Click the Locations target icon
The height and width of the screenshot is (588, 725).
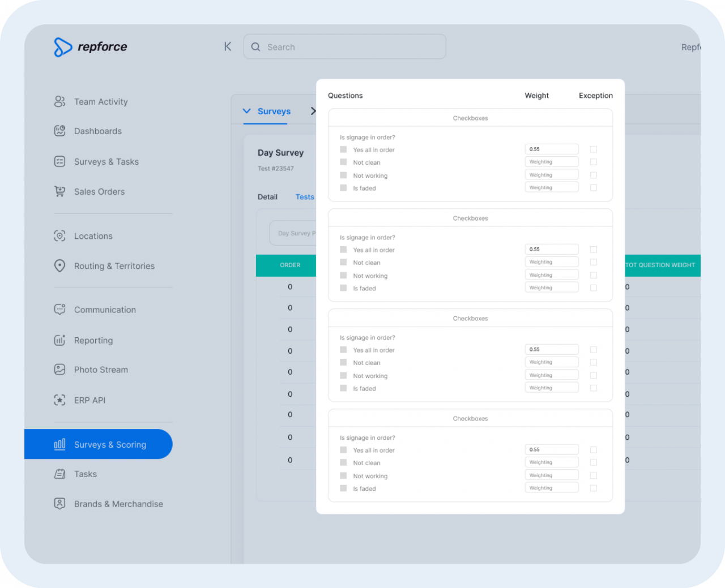60,236
